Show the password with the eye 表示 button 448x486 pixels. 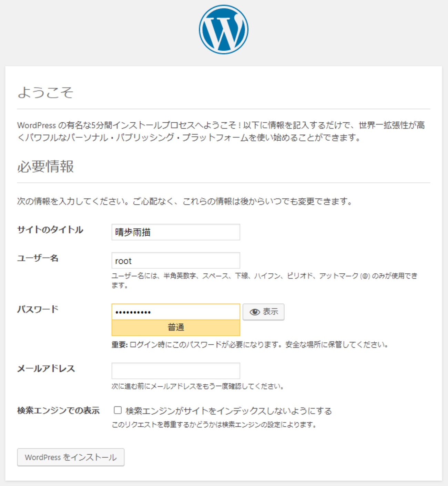[264, 312]
